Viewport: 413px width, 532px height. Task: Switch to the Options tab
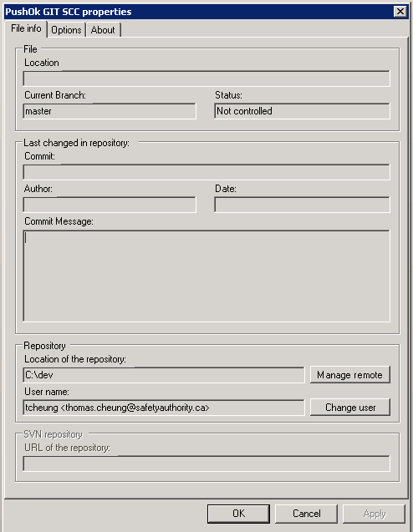[66, 30]
